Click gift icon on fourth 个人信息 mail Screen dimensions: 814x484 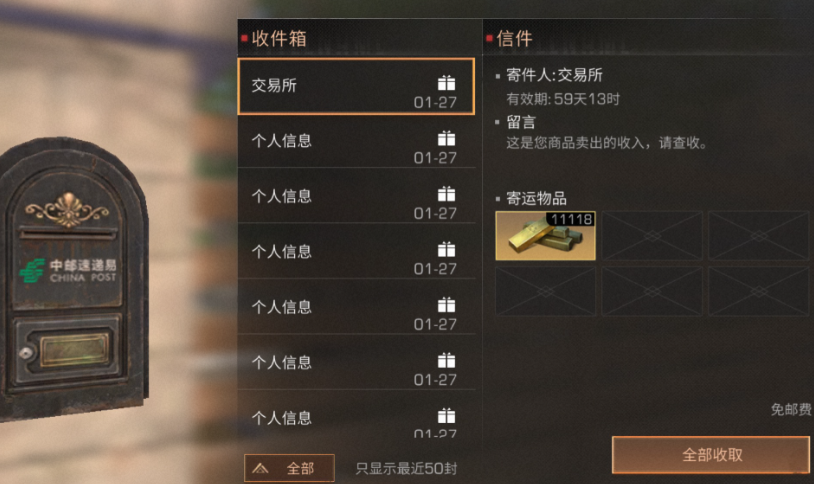[x=446, y=305]
